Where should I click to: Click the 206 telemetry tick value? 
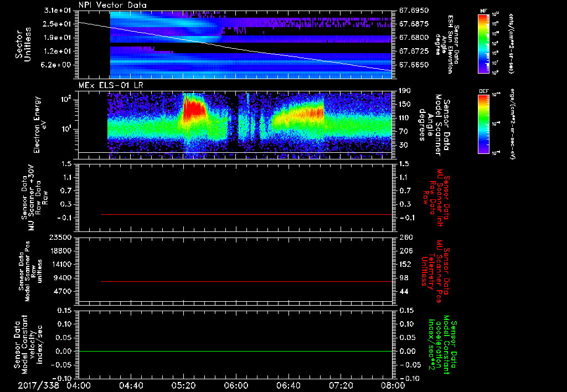point(406,251)
